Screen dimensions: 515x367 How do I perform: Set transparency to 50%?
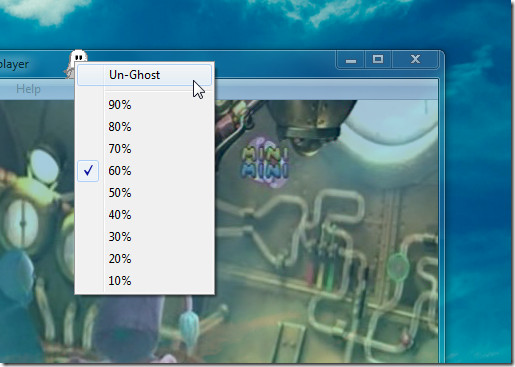tap(144, 193)
